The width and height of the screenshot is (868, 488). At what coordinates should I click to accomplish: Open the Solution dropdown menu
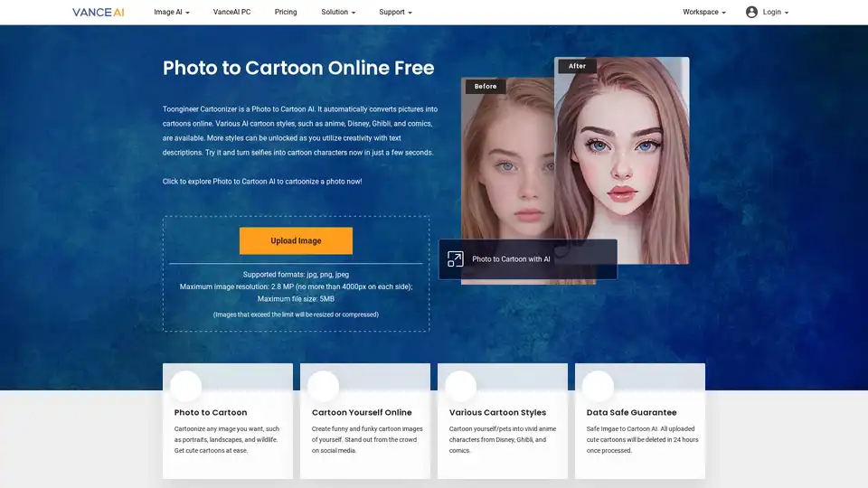click(x=338, y=13)
